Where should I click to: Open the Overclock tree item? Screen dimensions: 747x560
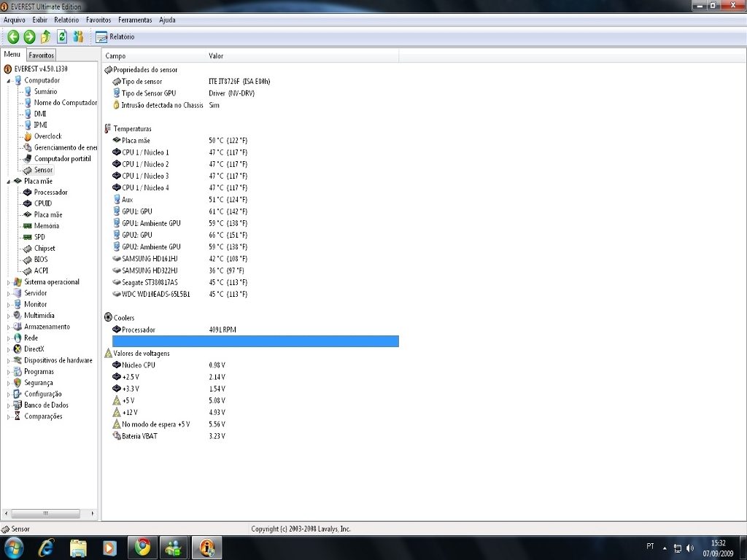pos(47,136)
